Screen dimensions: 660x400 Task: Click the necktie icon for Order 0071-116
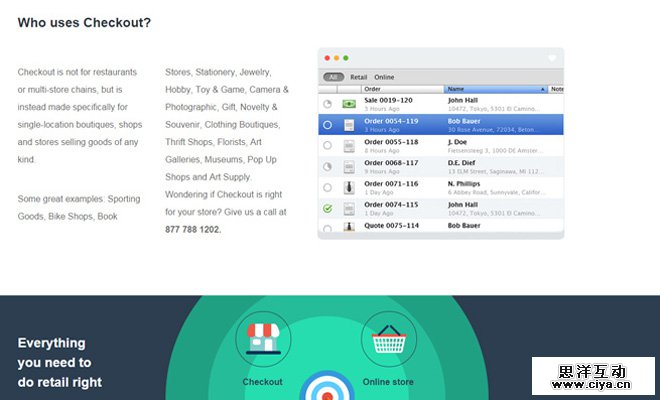coord(349,187)
